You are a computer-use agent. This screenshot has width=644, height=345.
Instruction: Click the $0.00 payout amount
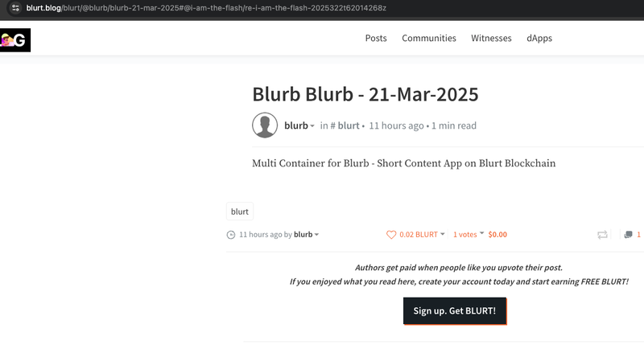(x=497, y=235)
